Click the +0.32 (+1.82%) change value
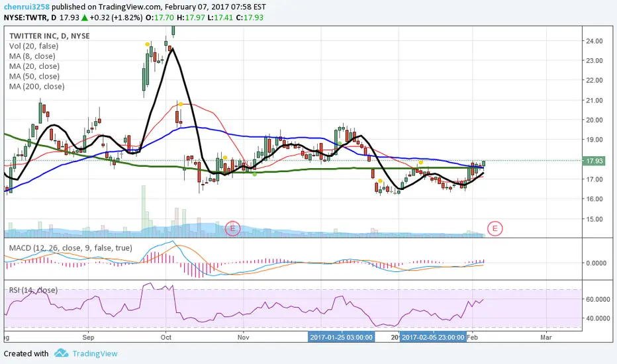The image size is (617, 364). [116, 17]
